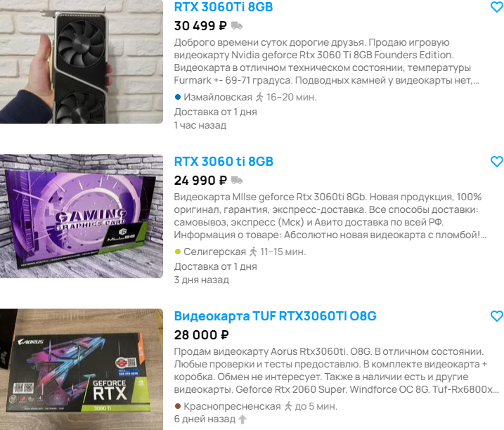
Task: Add TUF RTX3060TI O8G listing to favorites
Action: pos(497,316)
